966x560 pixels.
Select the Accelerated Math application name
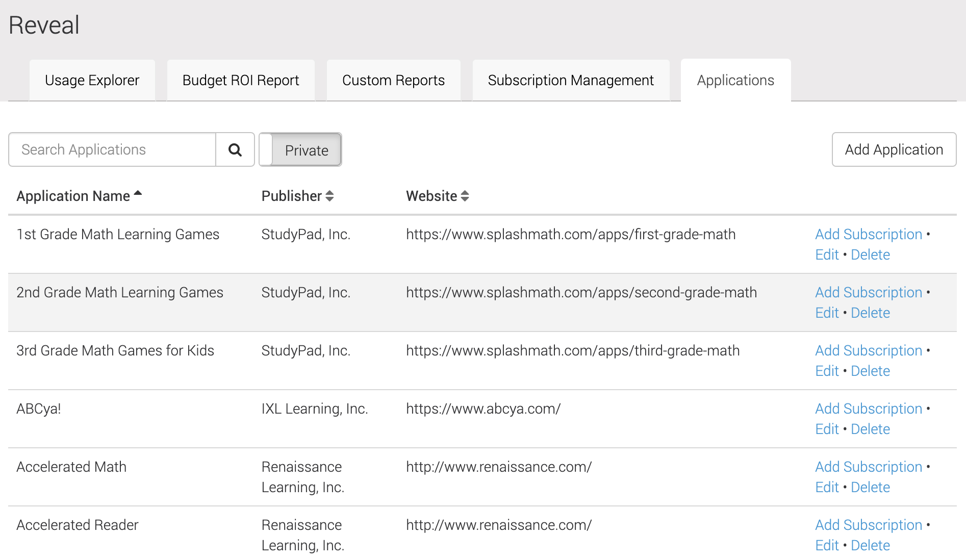(71, 467)
